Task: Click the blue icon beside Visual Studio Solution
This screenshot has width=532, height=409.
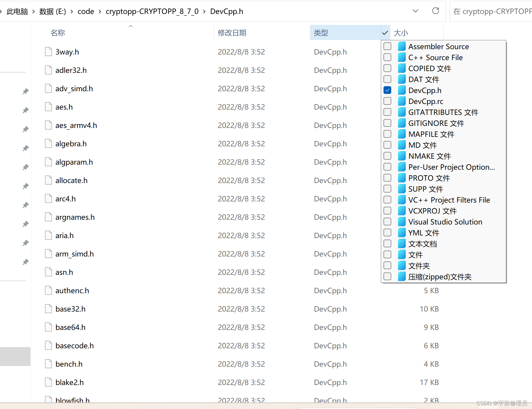Action: (402, 222)
